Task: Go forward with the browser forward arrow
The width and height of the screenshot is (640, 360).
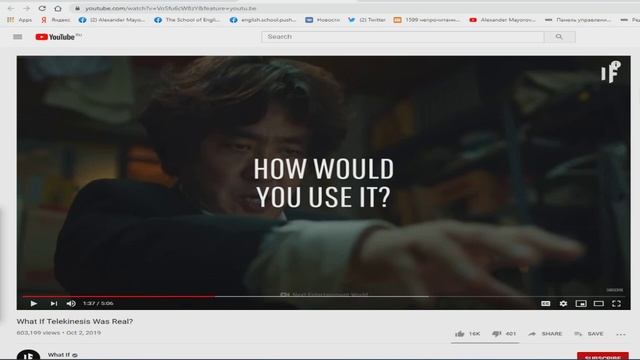Action: tap(27, 8)
